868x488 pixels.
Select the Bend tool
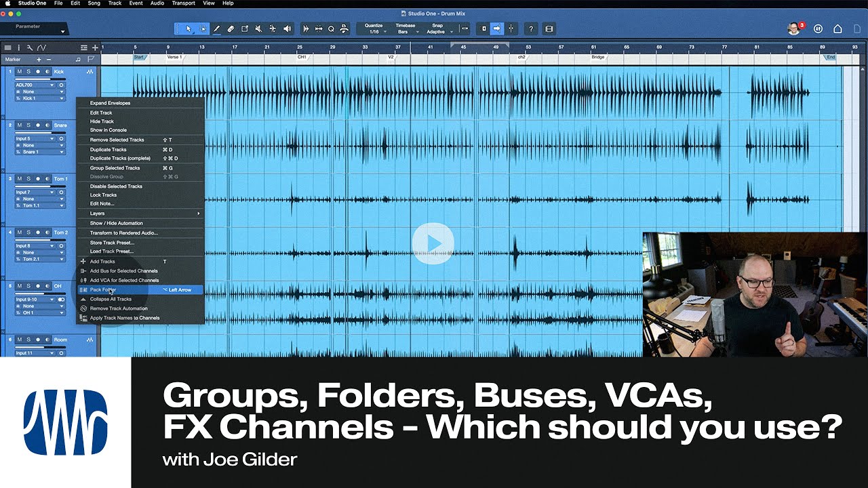(273, 28)
